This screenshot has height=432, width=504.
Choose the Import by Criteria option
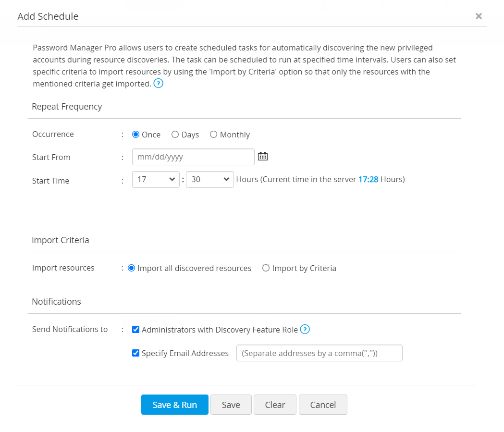pos(266,268)
